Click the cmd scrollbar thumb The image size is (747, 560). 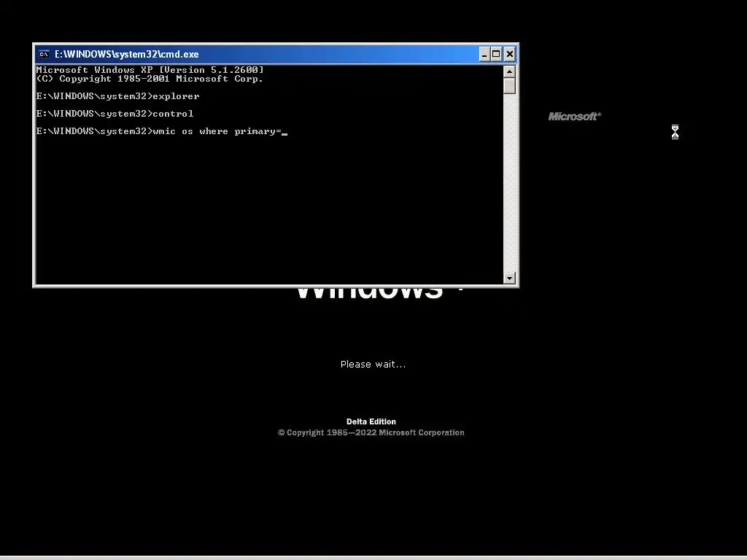coord(509,86)
